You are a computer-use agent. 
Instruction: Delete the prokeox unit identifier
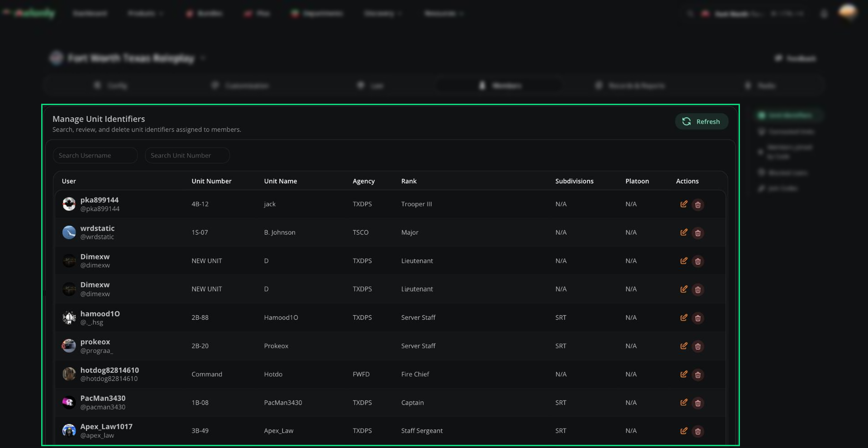698,347
